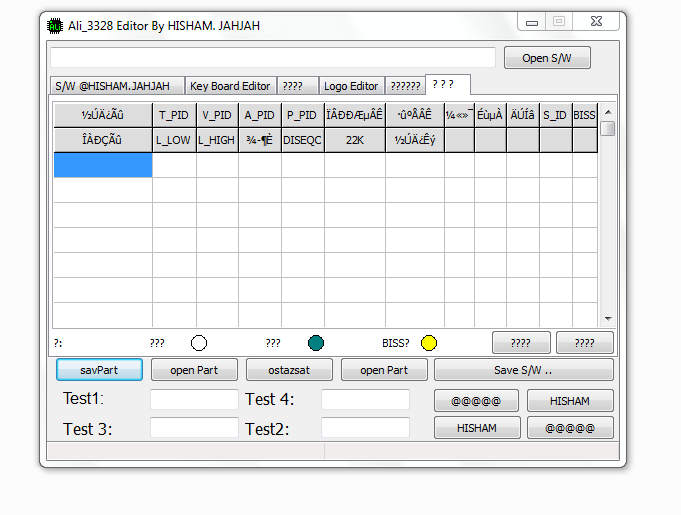
Task: Click the Save S/W .. button
Action: [524, 370]
